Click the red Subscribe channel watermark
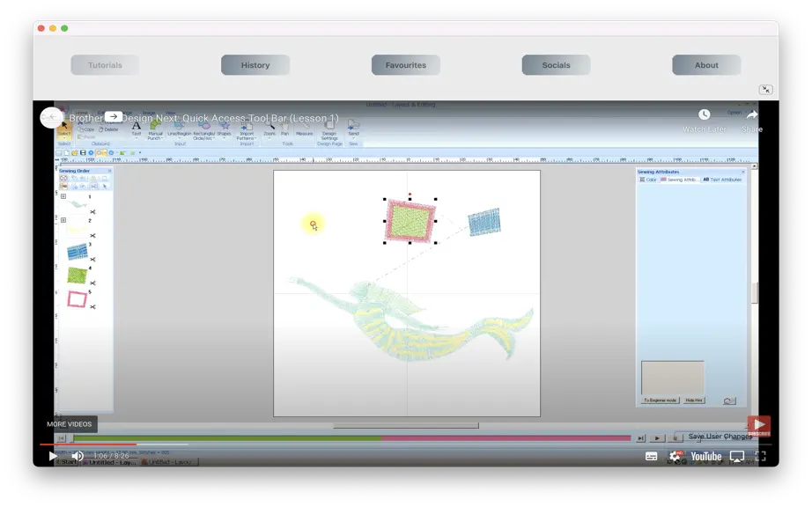The image size is (812, 507). [x=758, y=426]
